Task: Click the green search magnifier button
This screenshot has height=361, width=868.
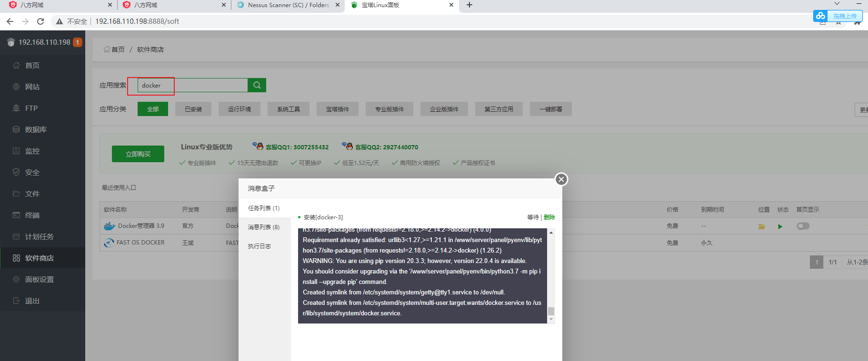Action: pos(257,85)
